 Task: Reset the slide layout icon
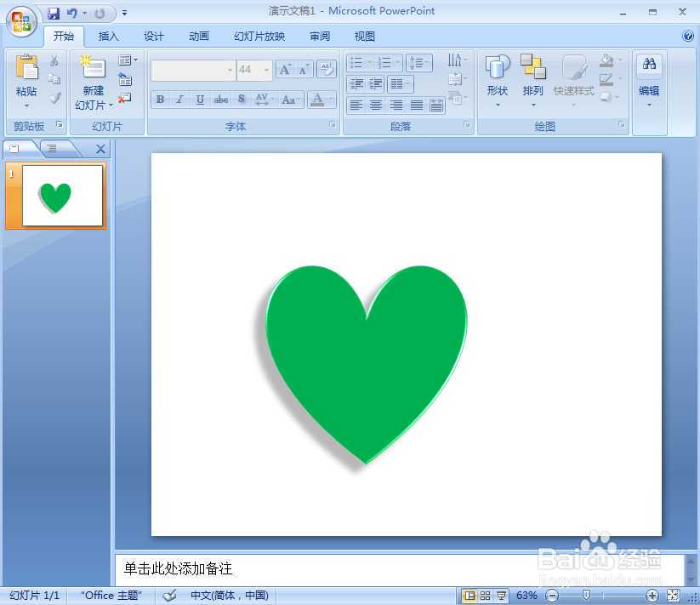pyautogui.click(x=125, y=79)
